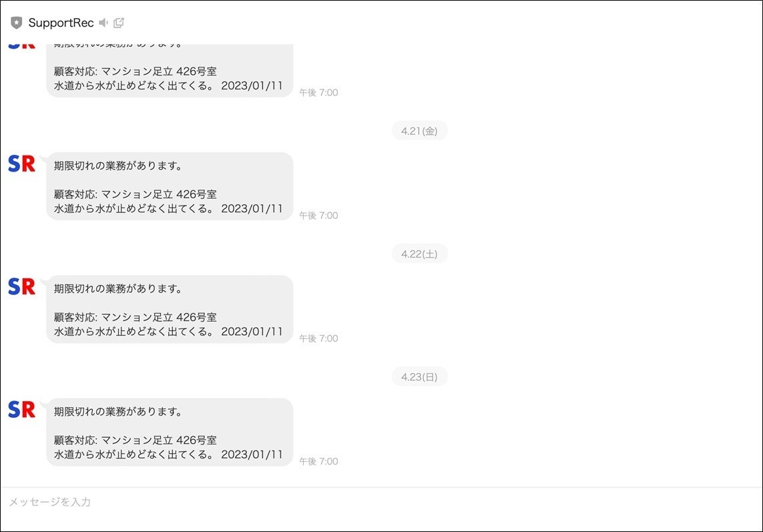Click the 午後 7:00 timestamp on 4.22 message
Image resolution: width=763 pixels, height=532 pixels.
tap(318, 338)
